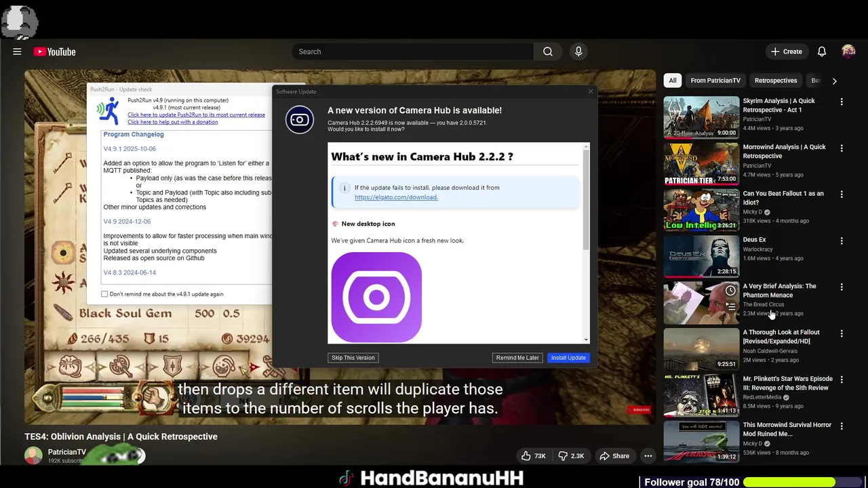The width and height of the screenshot is (868, 488).
Task: Click the search magnifier button
Action: (548, 52)
